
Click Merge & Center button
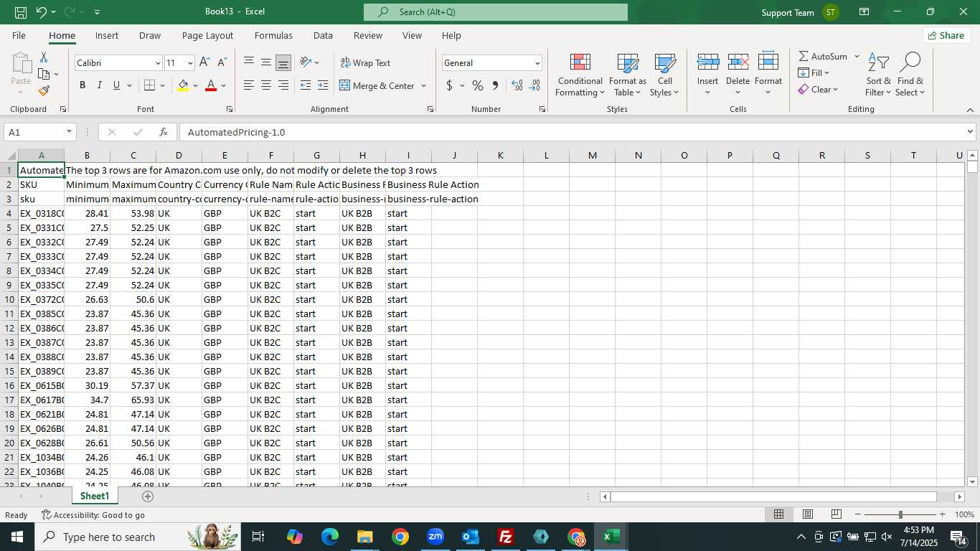coord(377,85)
